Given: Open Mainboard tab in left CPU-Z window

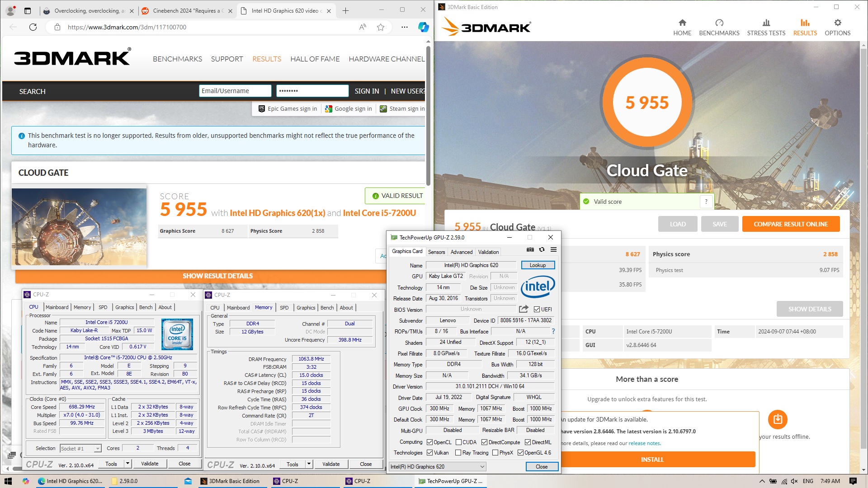Looking at the screenshot, I should 57,307.
